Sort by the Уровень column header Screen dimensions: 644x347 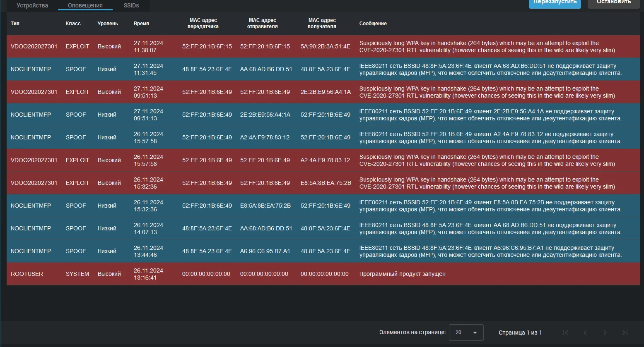(108, 24)
